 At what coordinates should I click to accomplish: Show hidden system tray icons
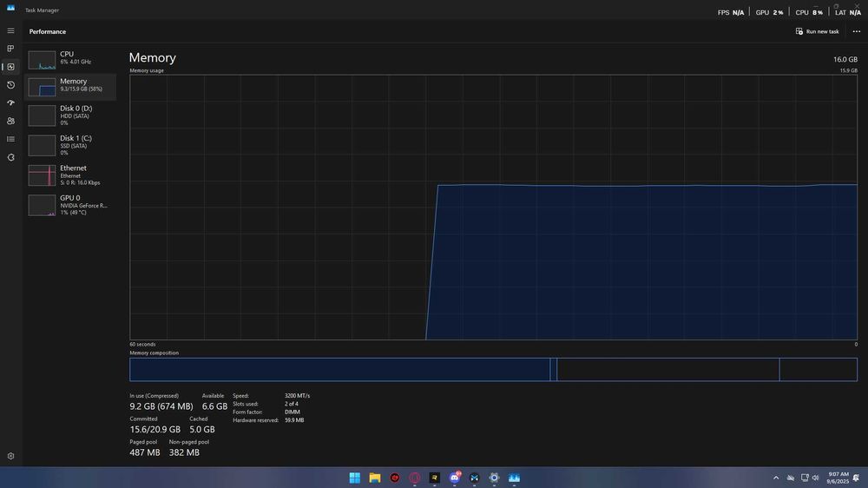(776, 478)
